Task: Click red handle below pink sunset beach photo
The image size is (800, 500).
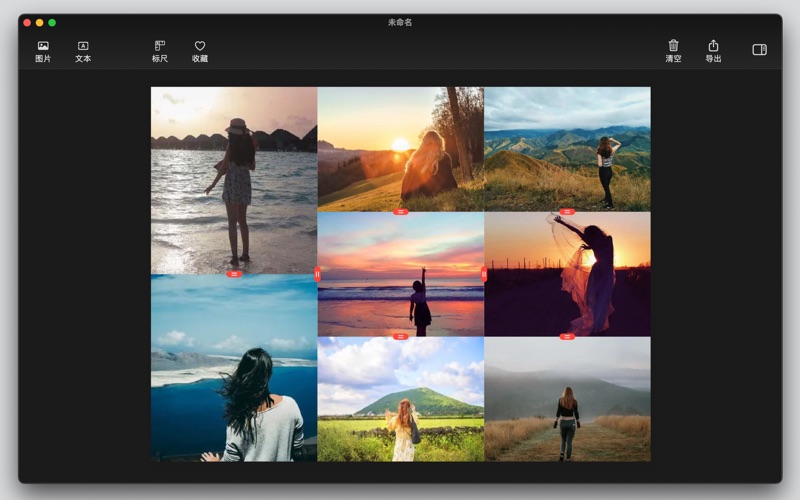Action: [x=401, y=337]
